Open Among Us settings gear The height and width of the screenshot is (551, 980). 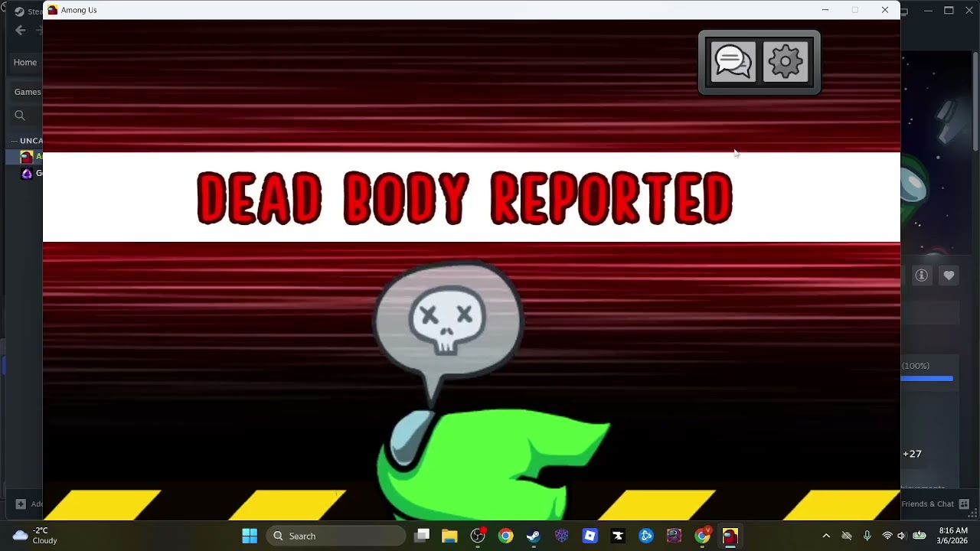pyautogui.click(x=786, y=62)
